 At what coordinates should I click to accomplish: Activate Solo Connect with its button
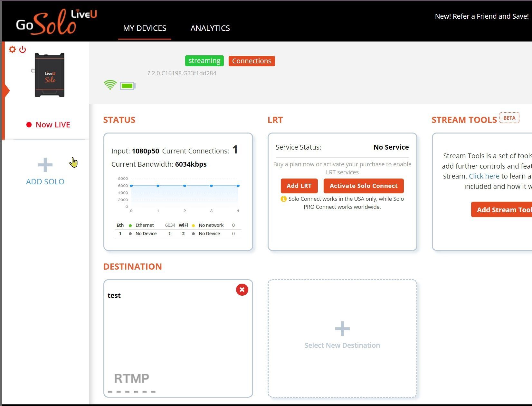pyautogui.click(x=364, y=186)
